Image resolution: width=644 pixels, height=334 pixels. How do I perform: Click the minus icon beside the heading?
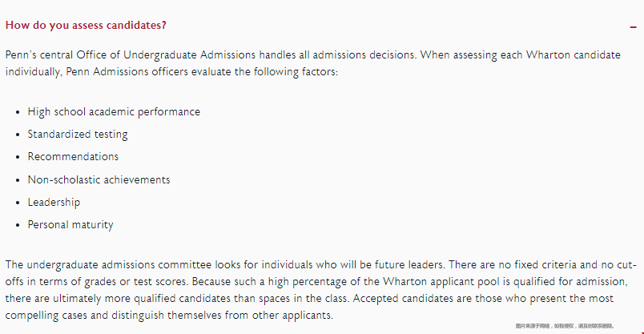tap(633, 27)
